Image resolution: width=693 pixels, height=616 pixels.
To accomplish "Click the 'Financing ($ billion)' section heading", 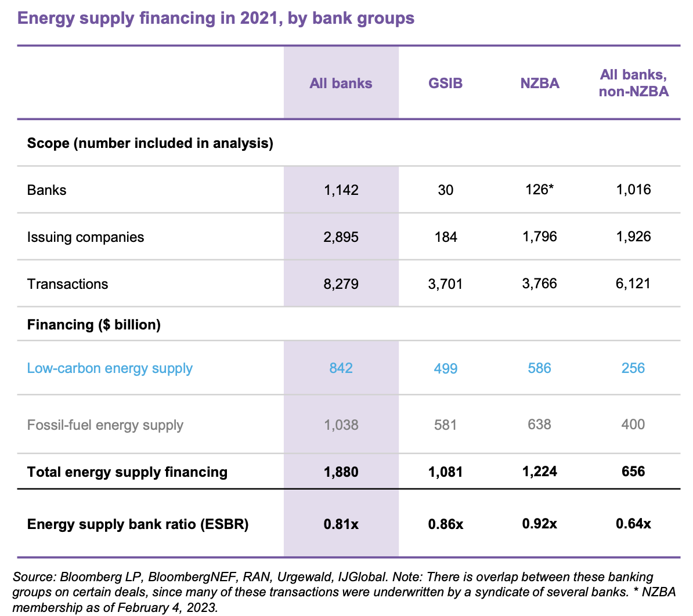I will (x=93, y=324).
